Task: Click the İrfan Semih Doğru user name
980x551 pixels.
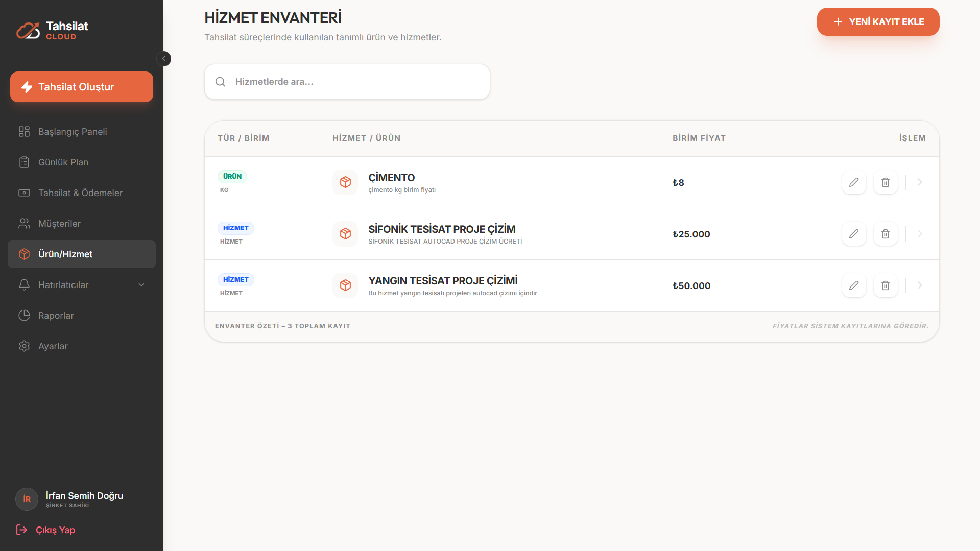Action: coord(85,496)
